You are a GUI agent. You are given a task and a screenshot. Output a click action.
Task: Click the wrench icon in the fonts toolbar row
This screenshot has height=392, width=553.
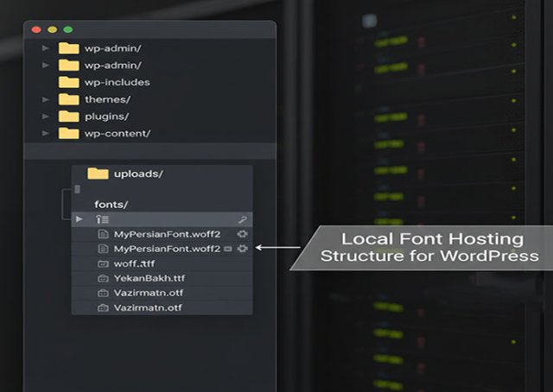point(242,219)
